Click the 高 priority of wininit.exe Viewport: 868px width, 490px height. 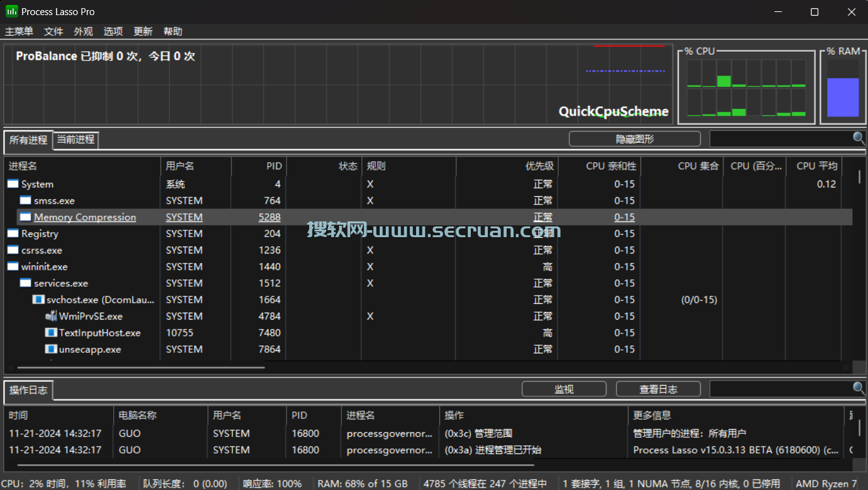547,267
